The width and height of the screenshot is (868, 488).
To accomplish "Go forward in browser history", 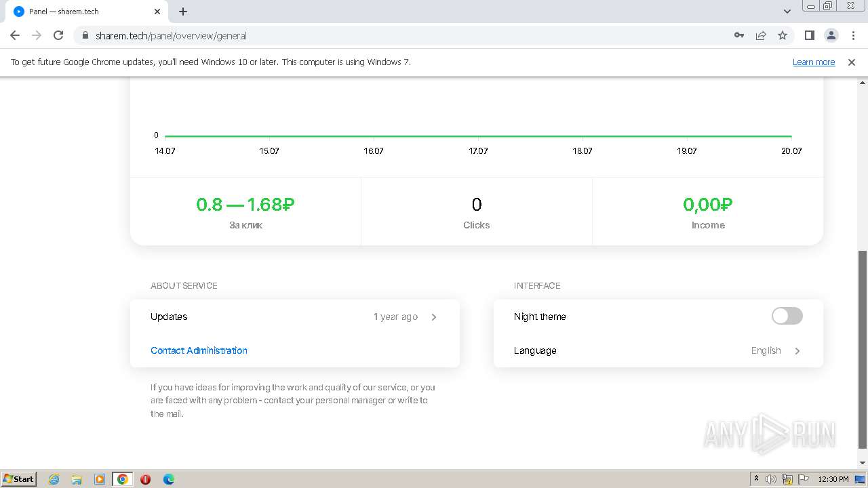I will [37, 35].
